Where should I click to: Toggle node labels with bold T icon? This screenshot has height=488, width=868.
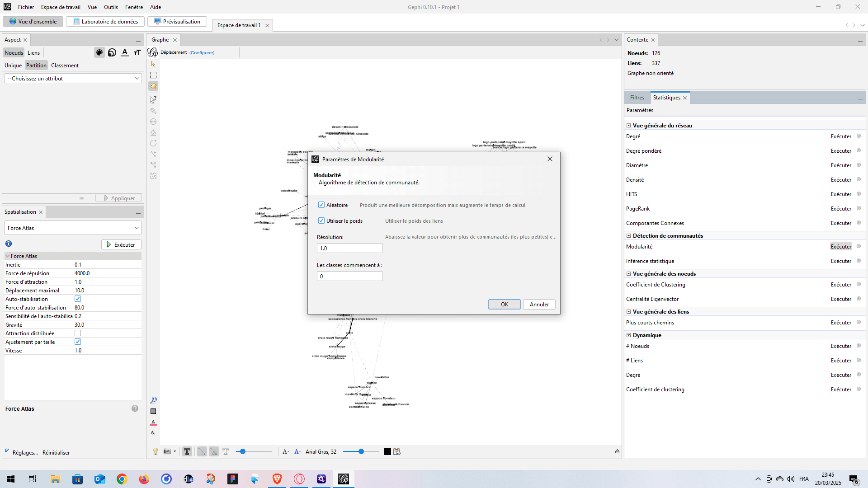click(187, 451)
